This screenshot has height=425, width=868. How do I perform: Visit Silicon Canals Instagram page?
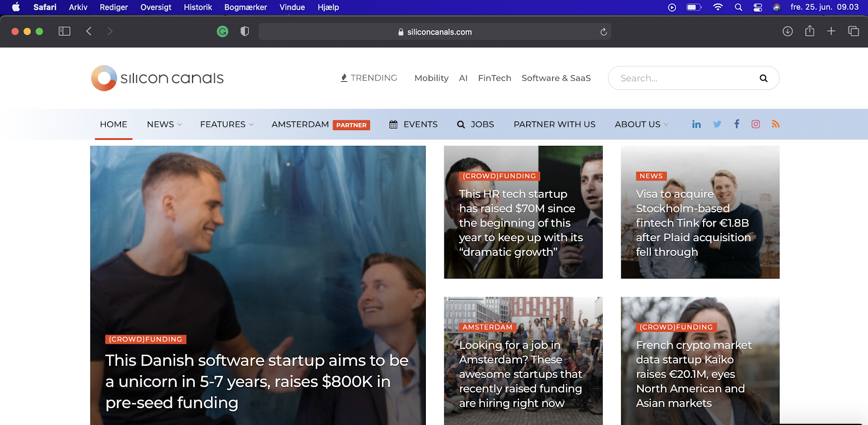[756, 124]
